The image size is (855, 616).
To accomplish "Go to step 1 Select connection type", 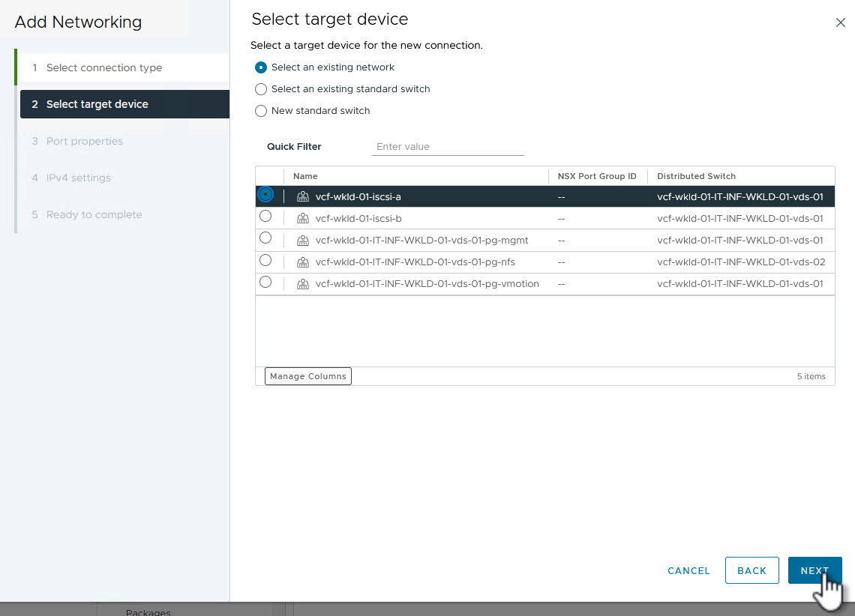I will tap(104, 67).
